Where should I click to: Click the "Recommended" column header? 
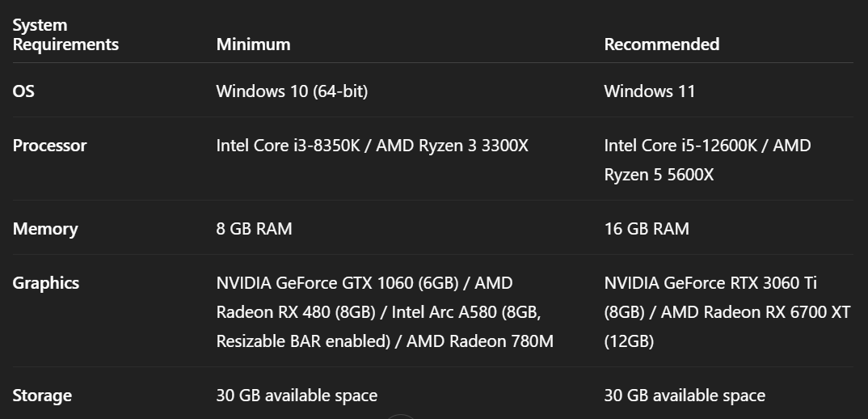coord(661,44)
